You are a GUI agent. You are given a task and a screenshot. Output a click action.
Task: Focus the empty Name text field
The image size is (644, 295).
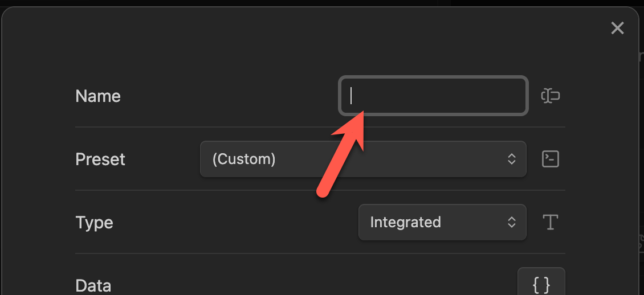(x=433, y=96)
